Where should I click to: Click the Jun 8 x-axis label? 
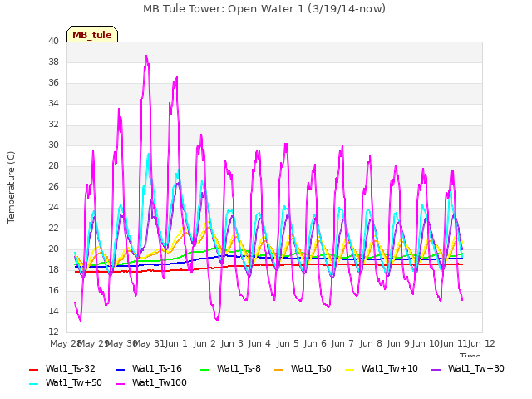(371, 343)
